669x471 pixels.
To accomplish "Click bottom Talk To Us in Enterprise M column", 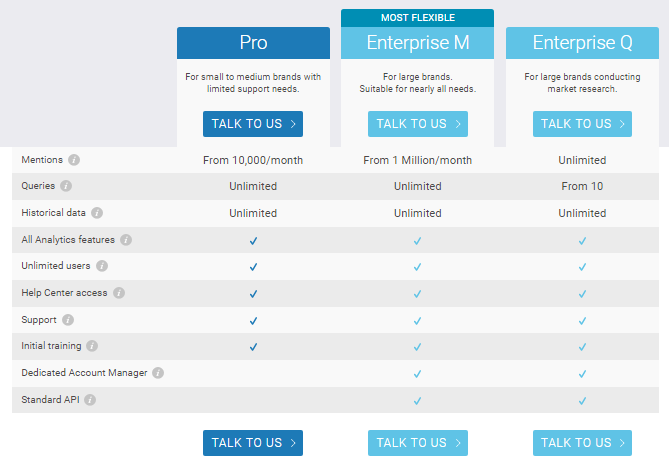I will click(418, 443).
